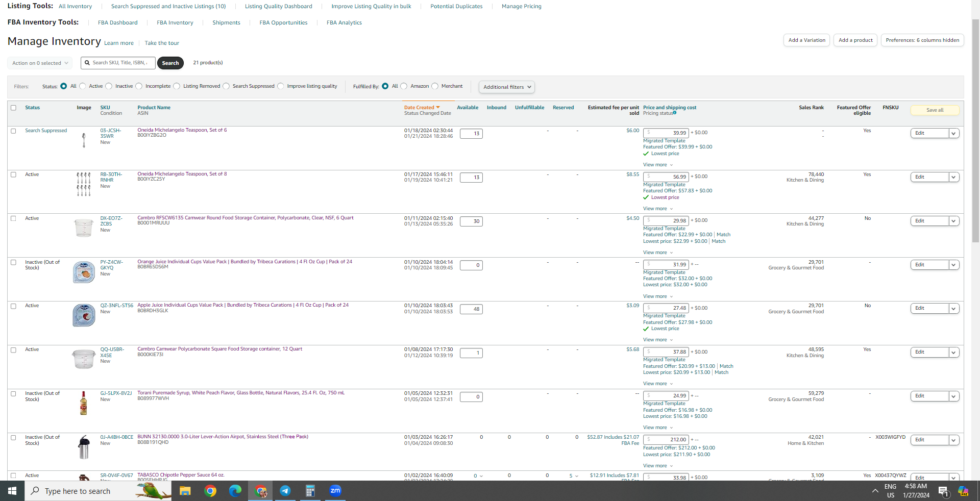Choose the Search Suppressed status radio button
The height and width of the screenshot is (501, 980).
tap(226, 86)
